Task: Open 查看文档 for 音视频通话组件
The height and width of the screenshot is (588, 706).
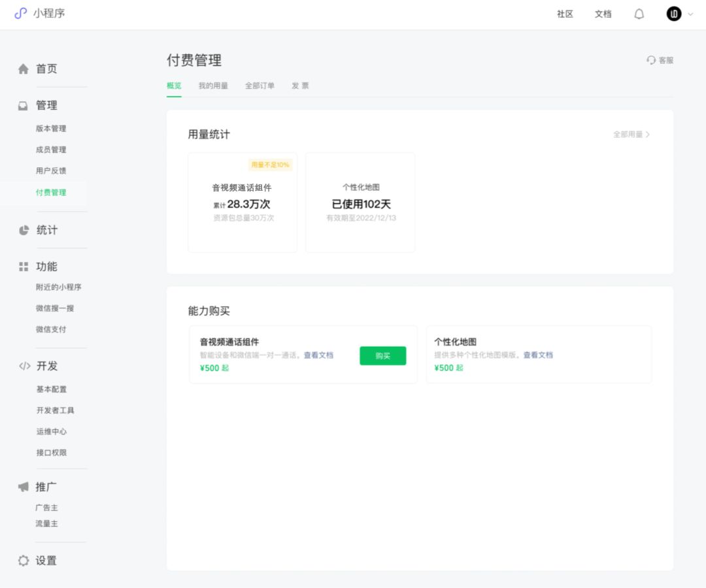Action: click(x=318, y=355)
